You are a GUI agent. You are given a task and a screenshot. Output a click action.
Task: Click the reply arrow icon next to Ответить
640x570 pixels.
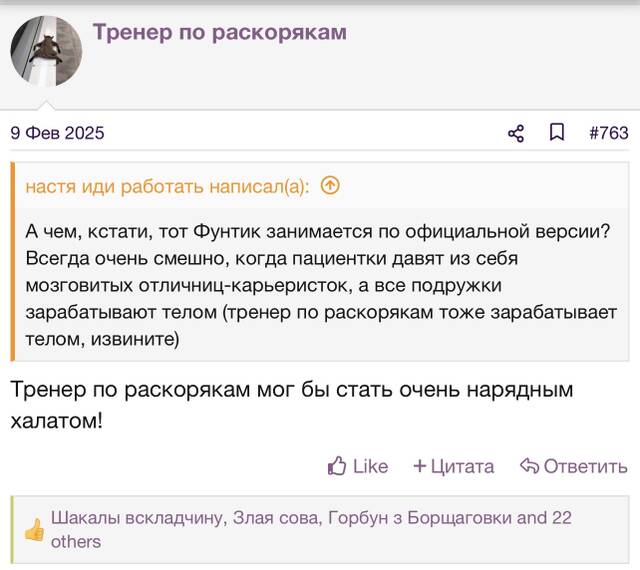(x=529, y=465)
